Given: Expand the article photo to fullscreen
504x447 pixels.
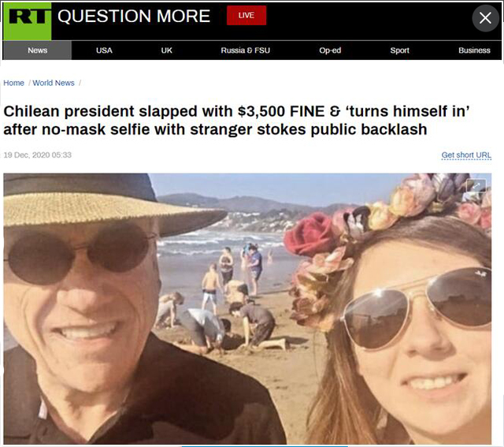Looking at the screenshot, I should pyautogui.click(x=476, y=186).
